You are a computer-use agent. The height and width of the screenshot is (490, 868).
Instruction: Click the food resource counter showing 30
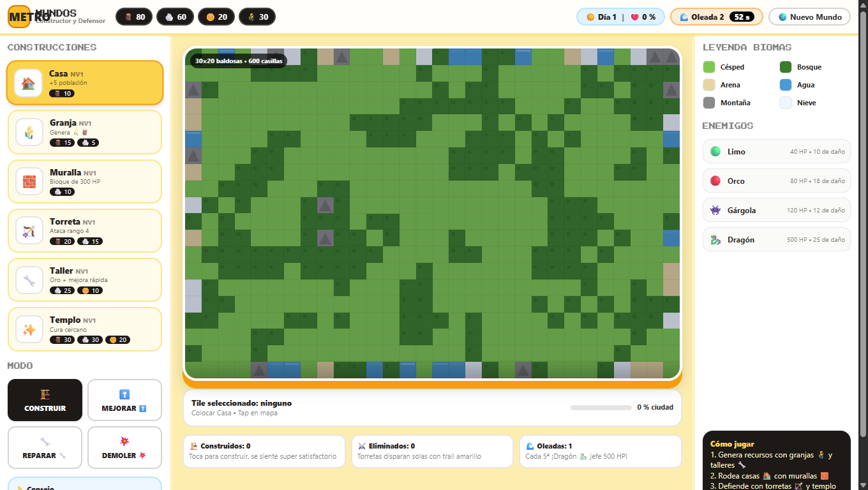(x=257, y=17)
